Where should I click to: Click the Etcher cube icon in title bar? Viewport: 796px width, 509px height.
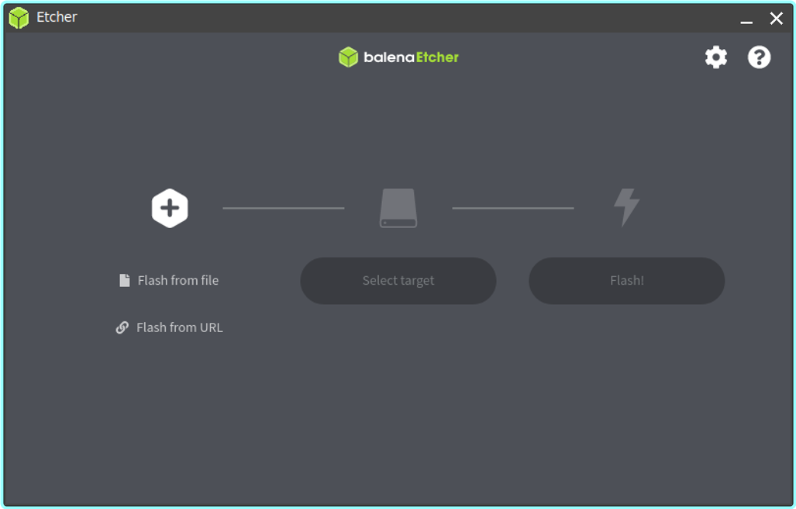tap(19, 18)
